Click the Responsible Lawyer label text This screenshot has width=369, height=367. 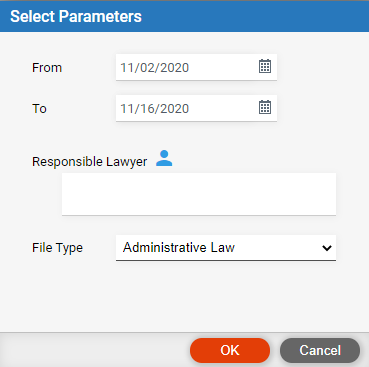pos(89,162)
